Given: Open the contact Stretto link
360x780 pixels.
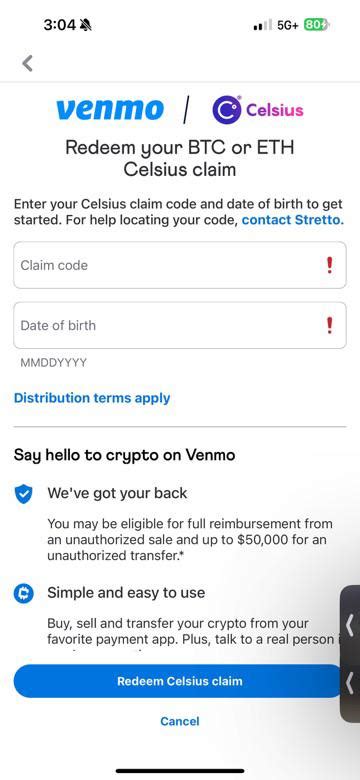Looking at the screenshot, I should coord(293,220).
